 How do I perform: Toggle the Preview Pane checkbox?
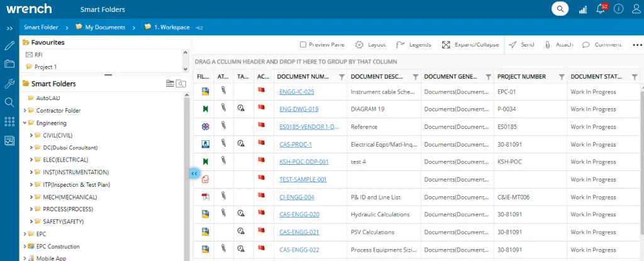pyautogui.click(x=303, y=45)
